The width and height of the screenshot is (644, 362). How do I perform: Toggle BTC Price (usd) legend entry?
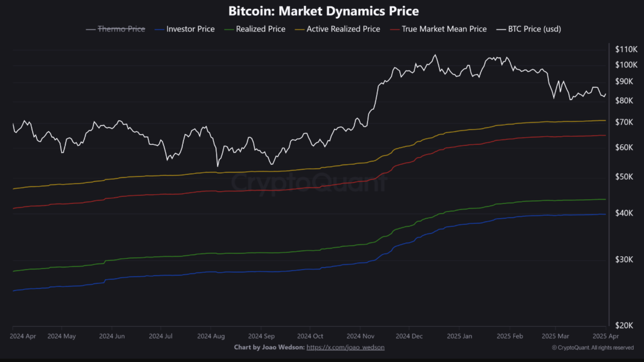pos(534,29)
